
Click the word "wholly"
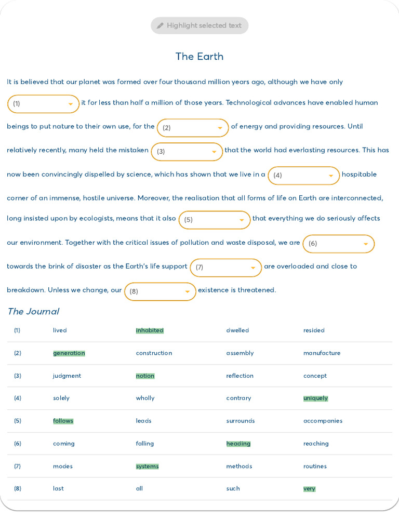pyautogui.click(x=145, y=398)
